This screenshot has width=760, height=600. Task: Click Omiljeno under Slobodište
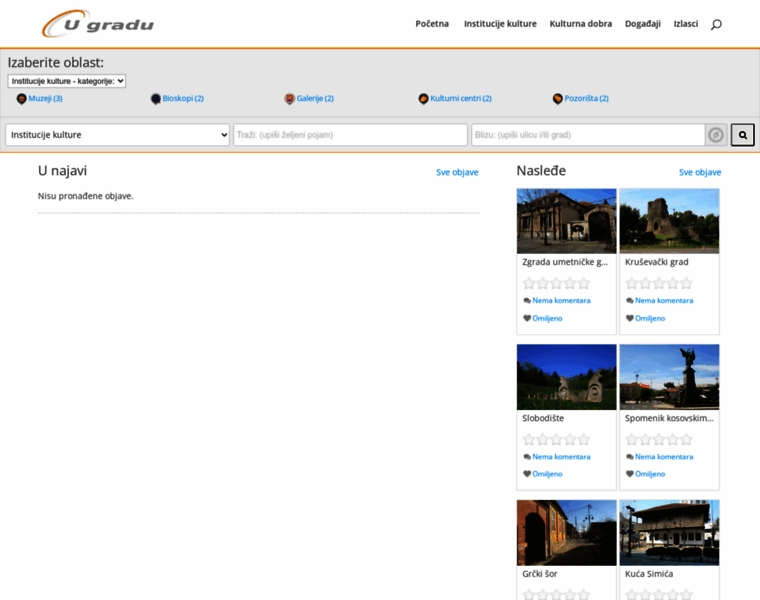tap(547, 474)
